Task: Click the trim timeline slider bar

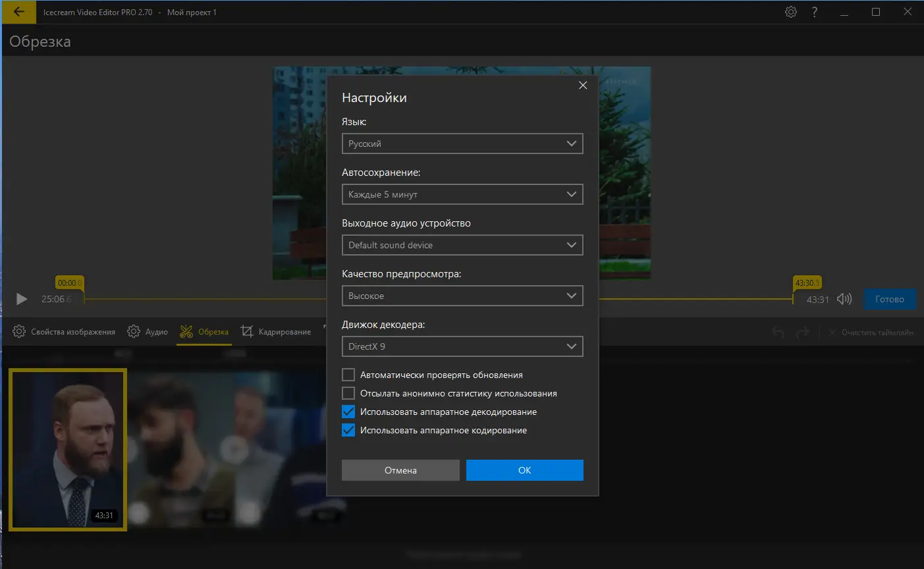Action: 438,299
